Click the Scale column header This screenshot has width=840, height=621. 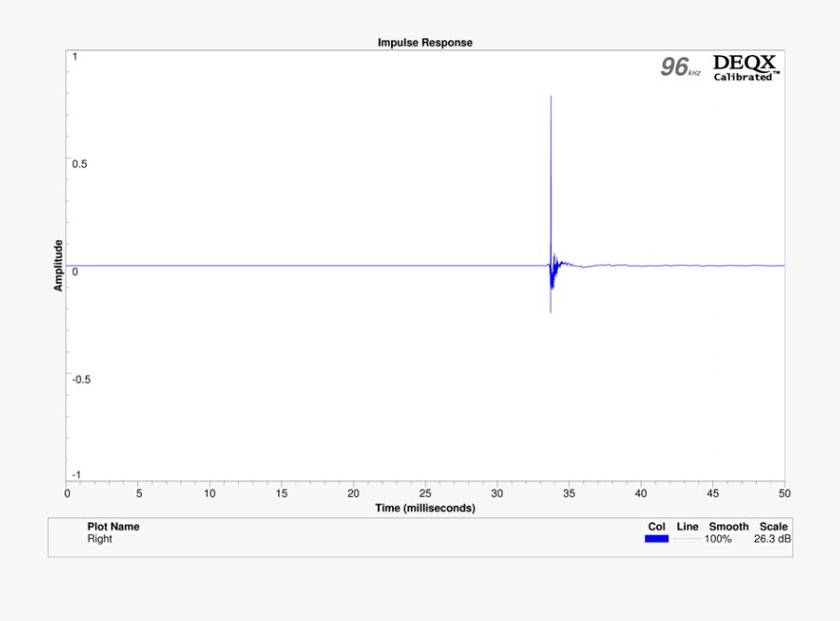point(774,527)
